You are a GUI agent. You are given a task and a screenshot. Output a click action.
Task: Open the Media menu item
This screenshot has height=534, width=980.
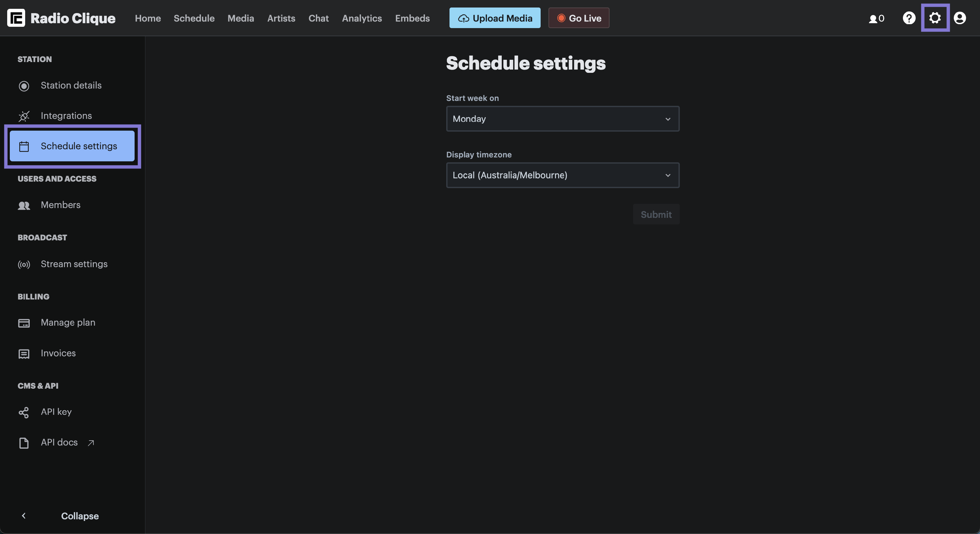(x=240, y=18)
